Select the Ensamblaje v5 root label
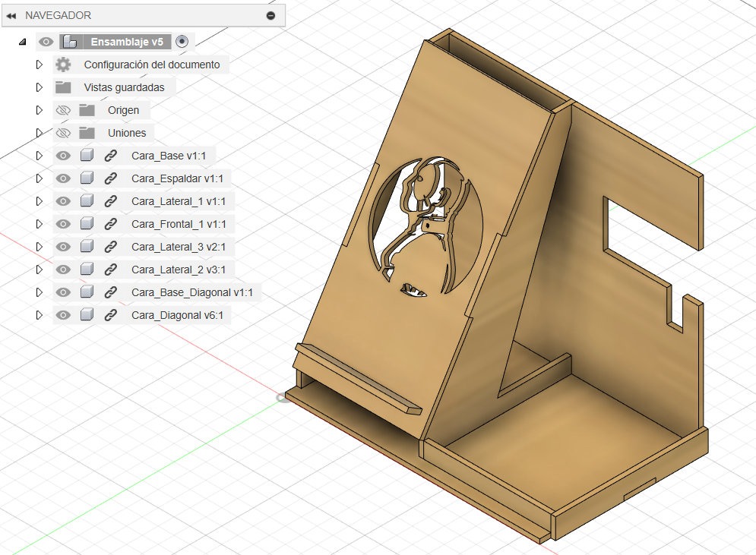This screenshot has width=756, height=555. [x=127, y=42]
